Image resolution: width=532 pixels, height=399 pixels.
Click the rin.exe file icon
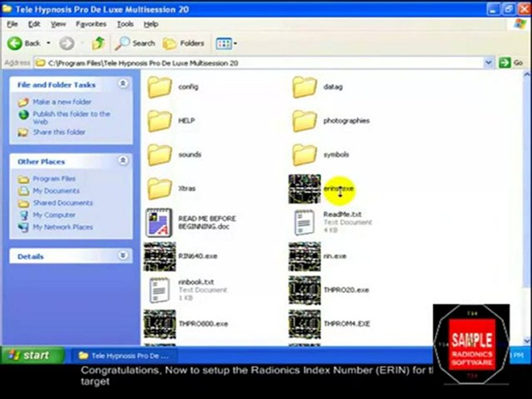tap(304, 256)
